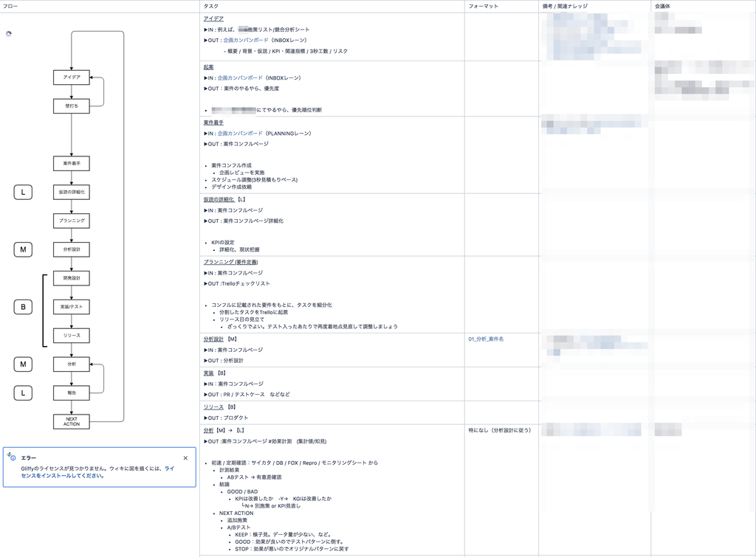Open 企画カンバンボード link beside (PLANNINGレーン)
The width and height of the screenshot is (756, 557).
point(240,133)
